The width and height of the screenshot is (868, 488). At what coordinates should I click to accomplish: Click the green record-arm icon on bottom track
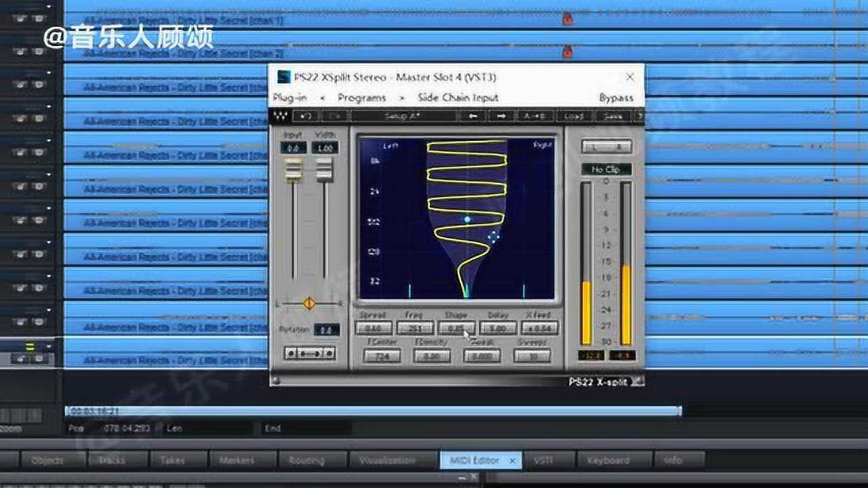[x=30, y=346]
